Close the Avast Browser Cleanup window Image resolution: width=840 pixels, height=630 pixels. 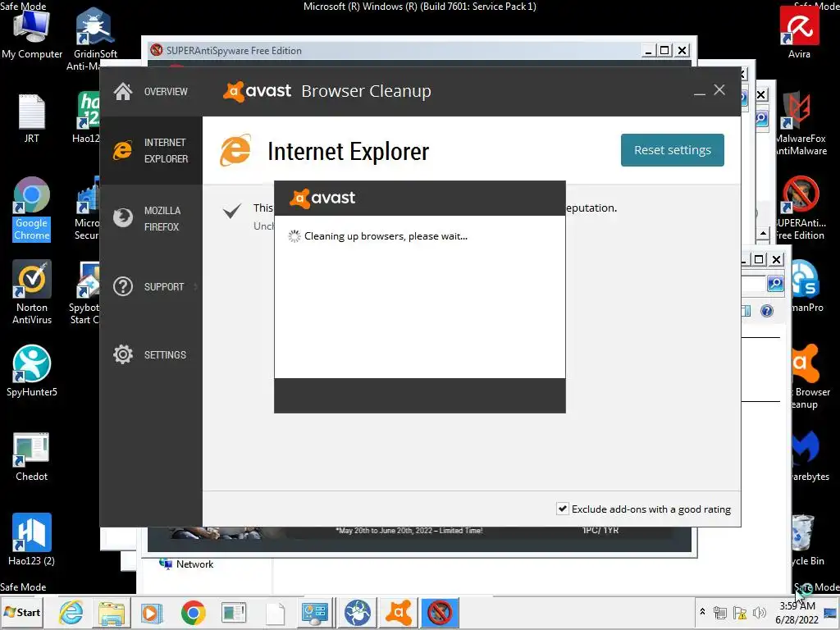[x=719, y=90]
